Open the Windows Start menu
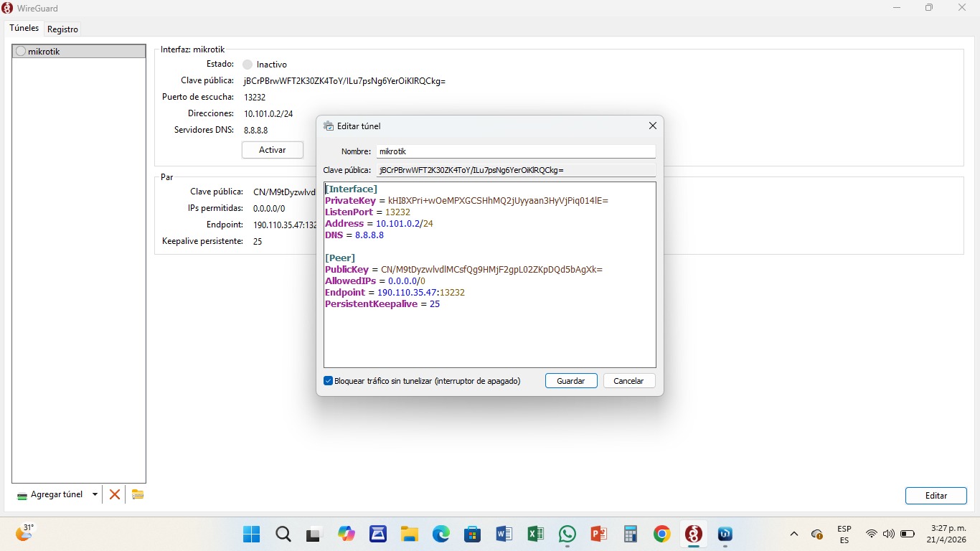 point(252,534)
